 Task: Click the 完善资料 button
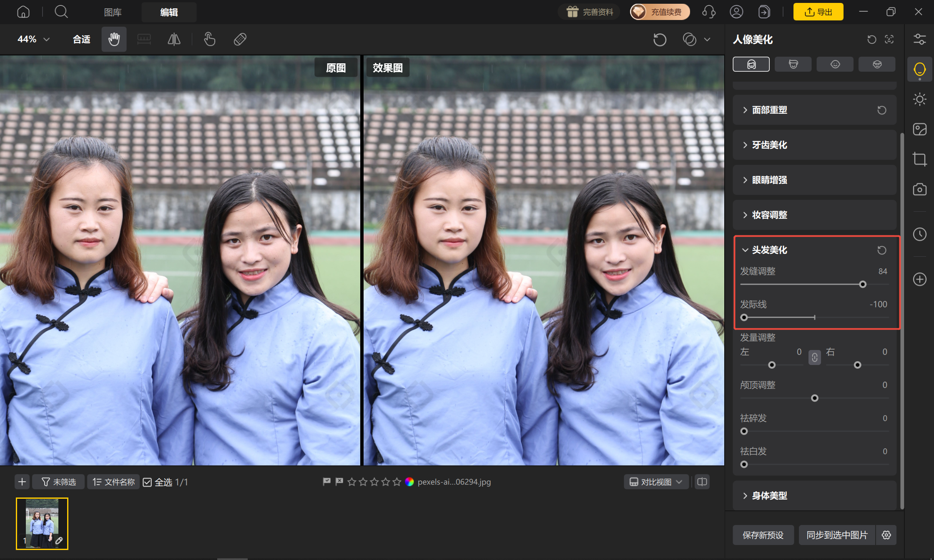pos(589,12)
